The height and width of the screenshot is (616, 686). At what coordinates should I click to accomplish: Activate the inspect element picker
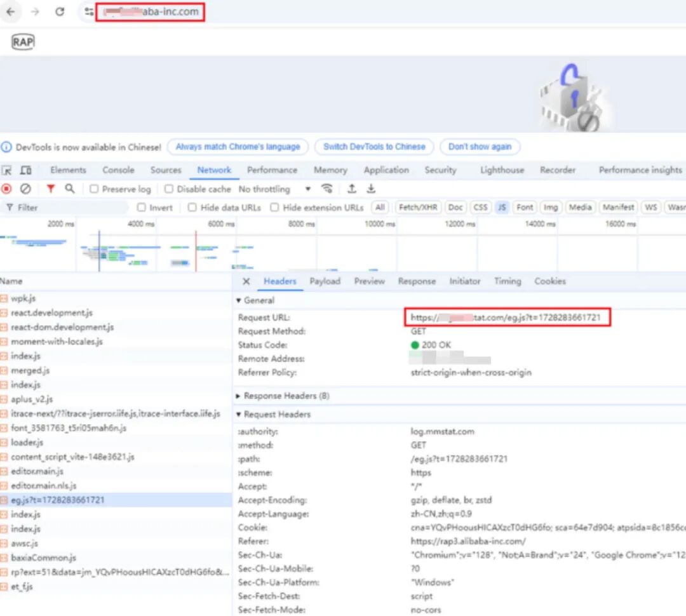point(6,170)
